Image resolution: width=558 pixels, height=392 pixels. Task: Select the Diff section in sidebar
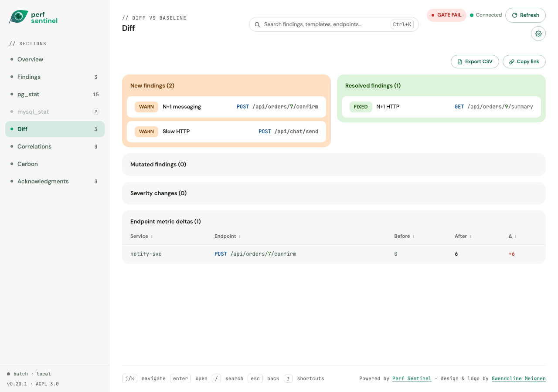click(55, 129)
